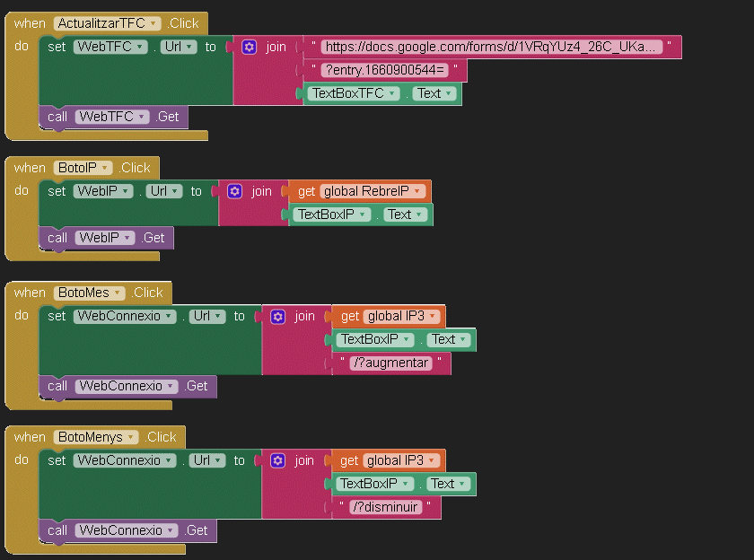Open the global RebreIP variable dropdown
This screenshot has width=754, height=560.
point(418,191)
